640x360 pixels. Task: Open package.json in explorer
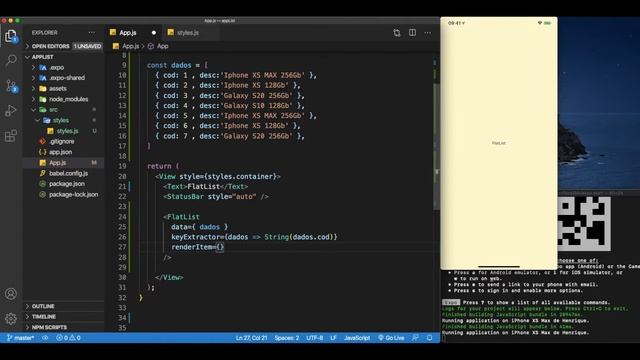pyautogui.click(x=67, y=184)
